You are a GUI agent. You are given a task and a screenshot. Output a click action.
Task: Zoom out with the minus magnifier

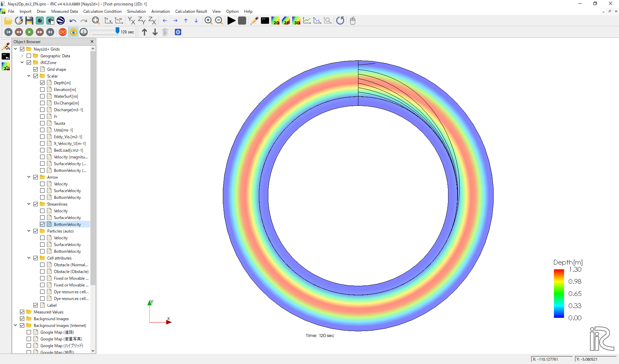[x=219, y=21]
